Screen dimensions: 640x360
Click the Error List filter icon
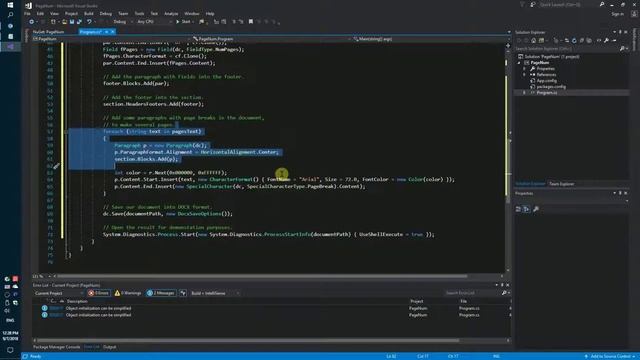[x=183, y=293]
